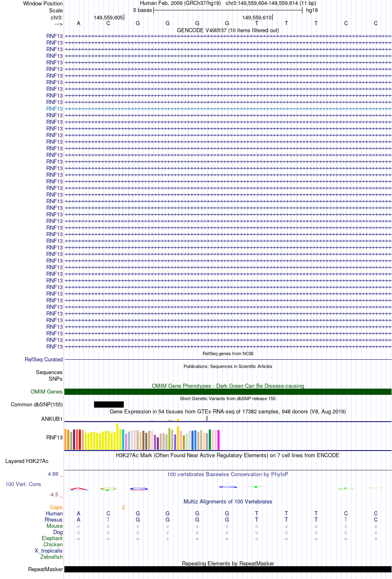Click the A base in the reference sequence row
The width and height of the screenshot is (392, 579).
78,24
